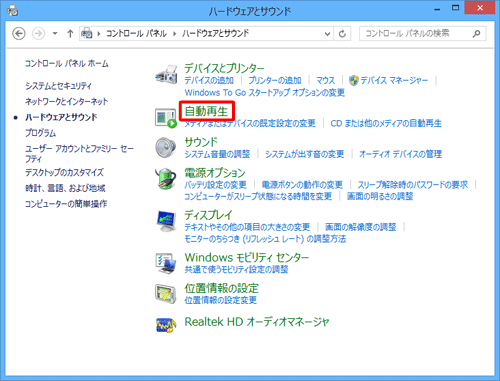Viewport: 500px width, 381px height.
Task: Select the コントロール パネル breadcrumb
Action: (136, 33)
